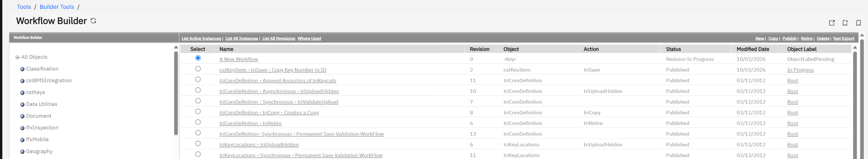Select radio for triKeyLocations triUploadHidden row

pos(198,143)
